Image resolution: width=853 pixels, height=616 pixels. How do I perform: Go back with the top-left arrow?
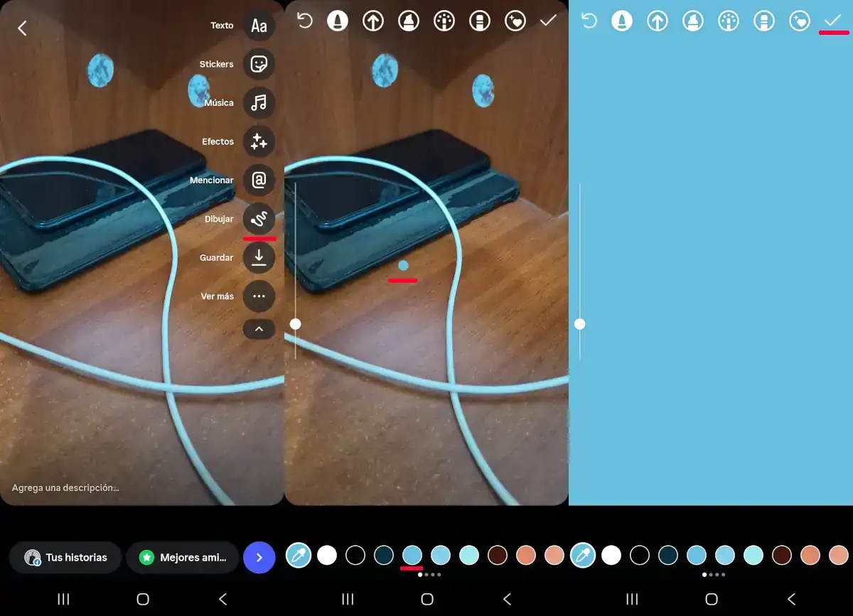pyautogui.click(x=22, y=28)
